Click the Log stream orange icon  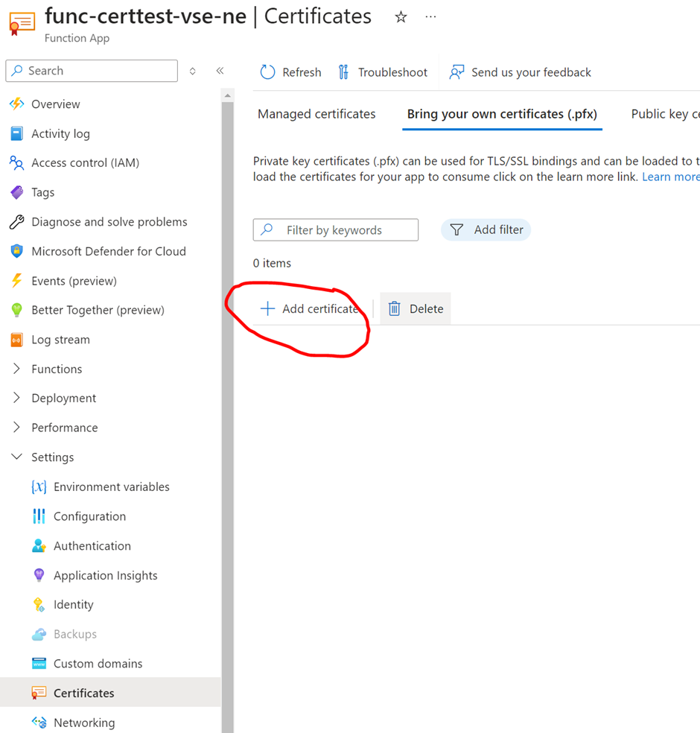point(17,340)
